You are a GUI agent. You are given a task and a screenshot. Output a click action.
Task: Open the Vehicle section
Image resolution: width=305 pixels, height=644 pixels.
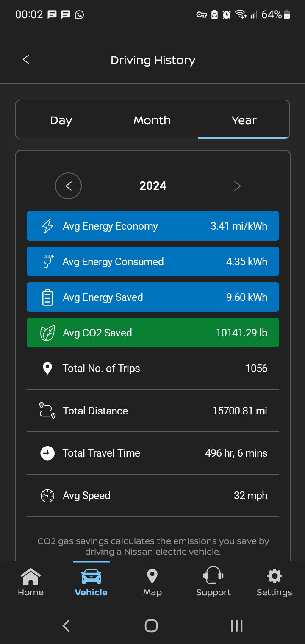(91, 583)
